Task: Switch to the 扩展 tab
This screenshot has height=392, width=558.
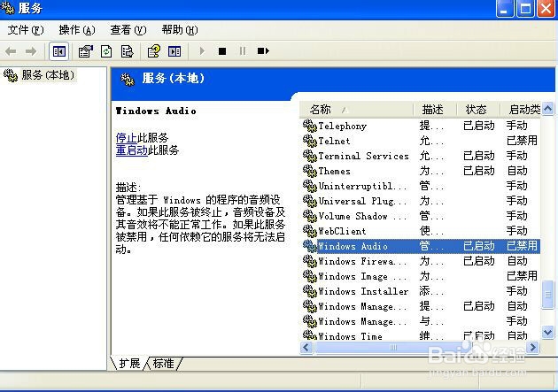Action: coord(129,363)
